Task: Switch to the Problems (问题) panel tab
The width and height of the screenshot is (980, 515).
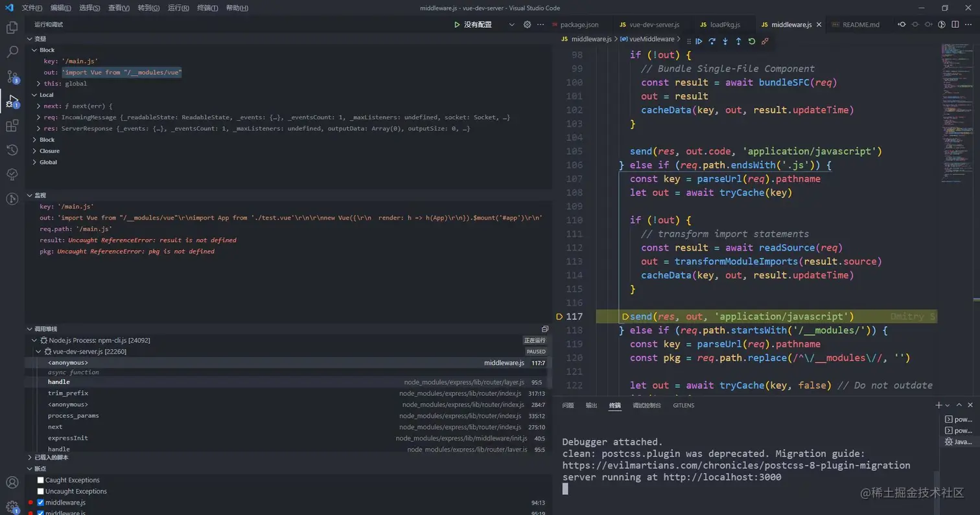Action: tap(568, 406)
